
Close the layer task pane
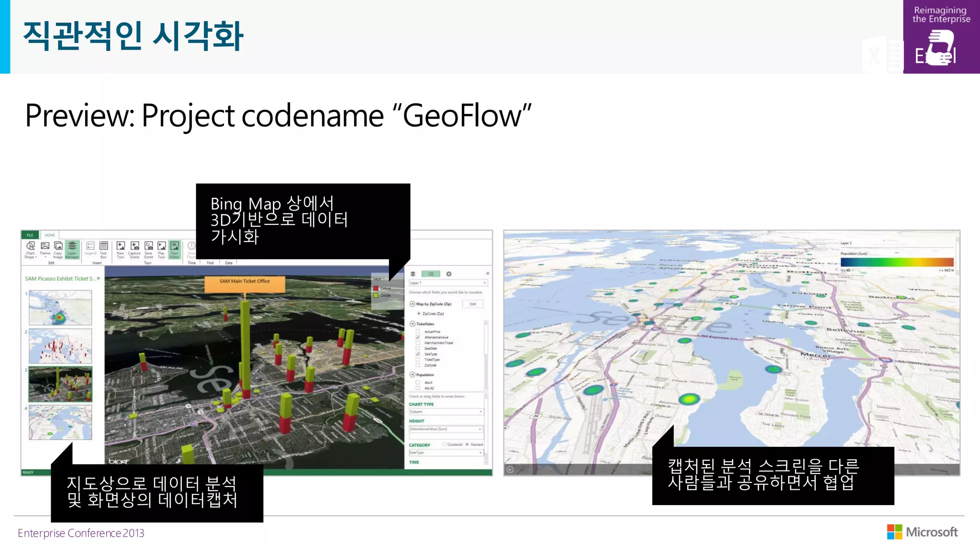pyautogui.click(x=488, y=274)
